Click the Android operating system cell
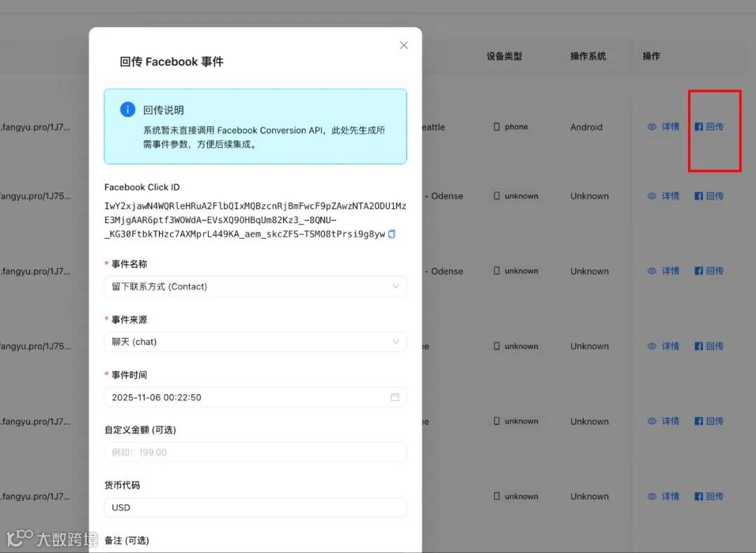 [587, 127]
